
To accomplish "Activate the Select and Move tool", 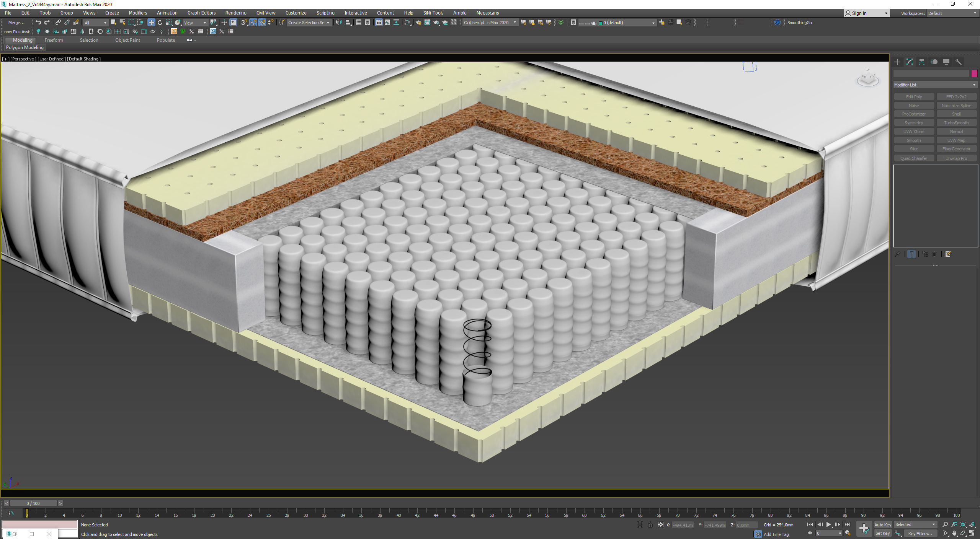I will point(151,23).
